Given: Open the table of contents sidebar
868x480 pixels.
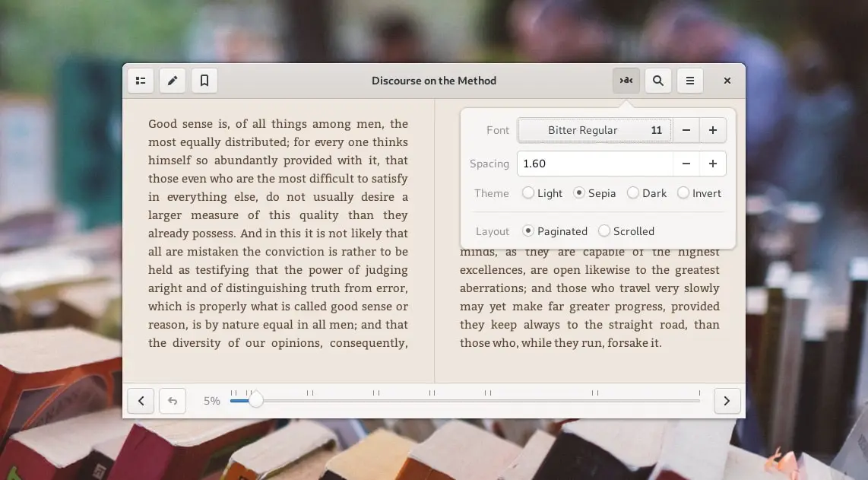Looking at the screenshot, I should tap(141, 81).
